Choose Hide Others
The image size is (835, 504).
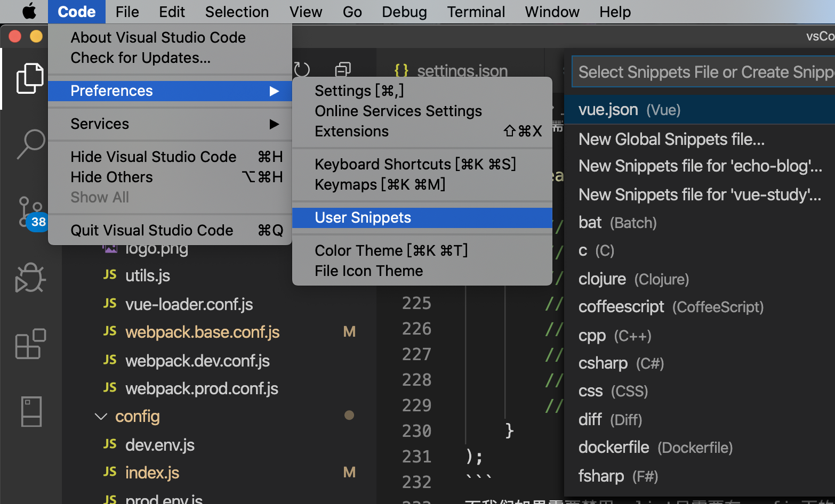(170, 177)
